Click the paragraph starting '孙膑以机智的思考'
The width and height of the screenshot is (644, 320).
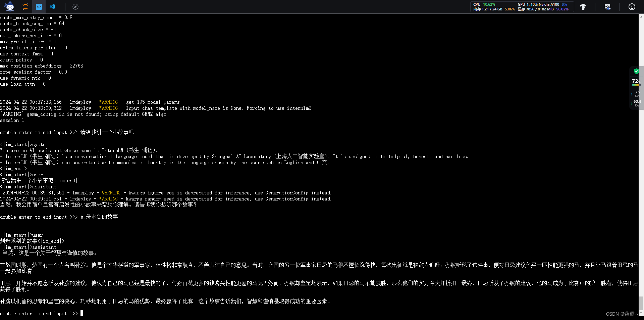pos(166,301)
